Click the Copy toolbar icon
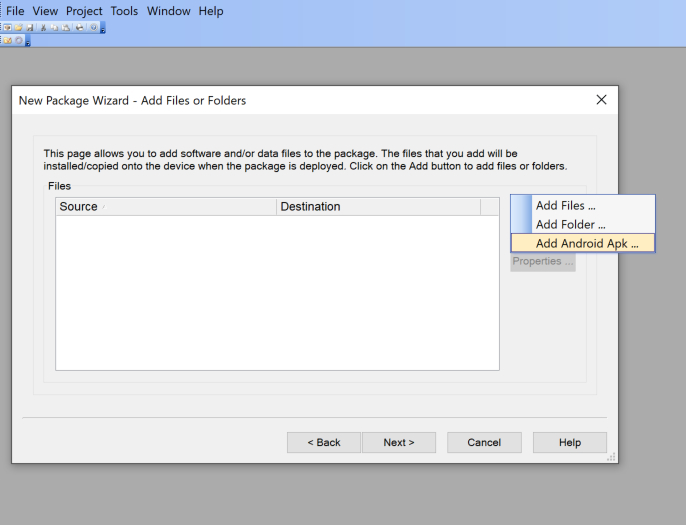This screenshot has width=686, height=525. pos(54,28)
